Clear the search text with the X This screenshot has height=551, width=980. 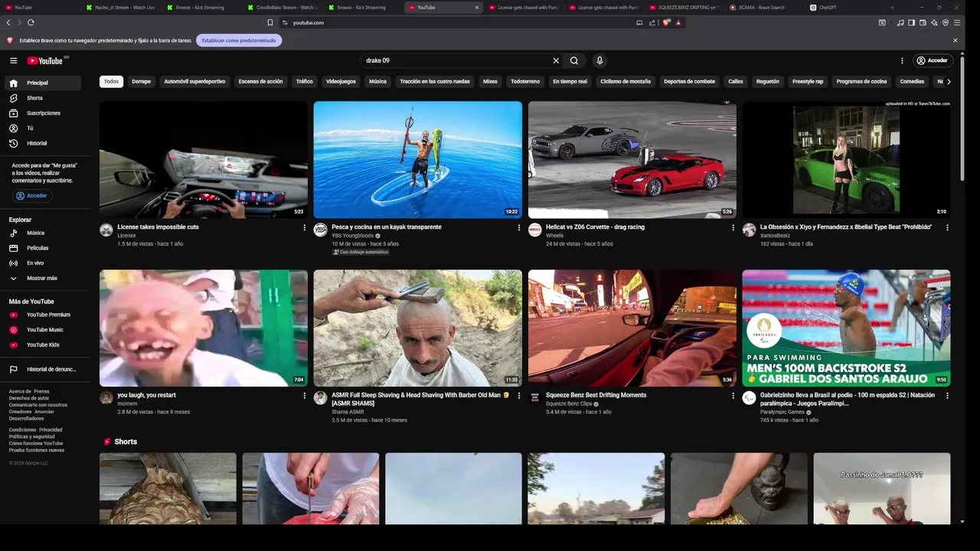click(556, 60)
